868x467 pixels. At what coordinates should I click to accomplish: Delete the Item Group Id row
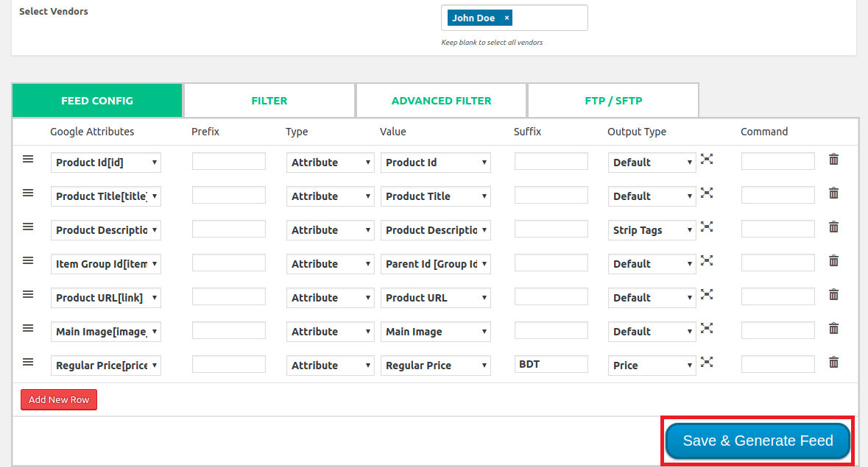tap(833, 260)
